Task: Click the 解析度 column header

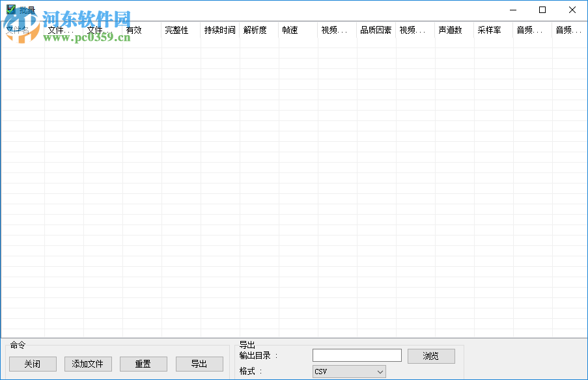Action: pyautogui.click(x=256, y=30)
